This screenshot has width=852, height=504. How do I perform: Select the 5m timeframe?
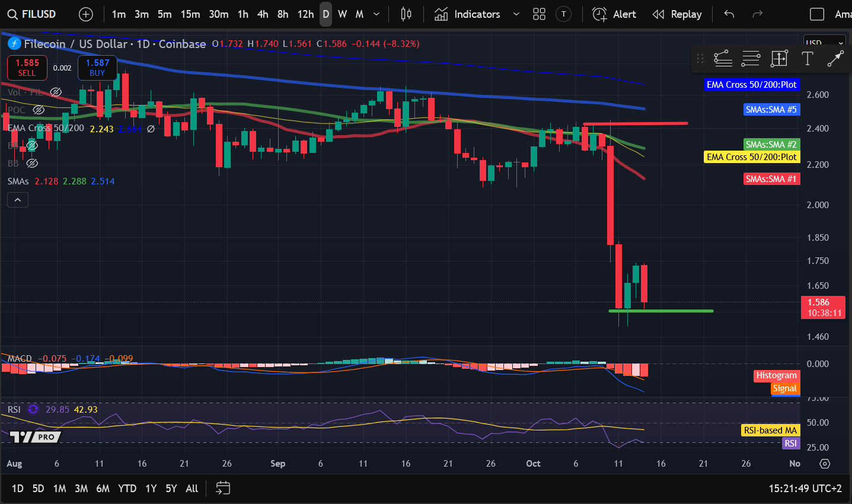pos(165,14)
